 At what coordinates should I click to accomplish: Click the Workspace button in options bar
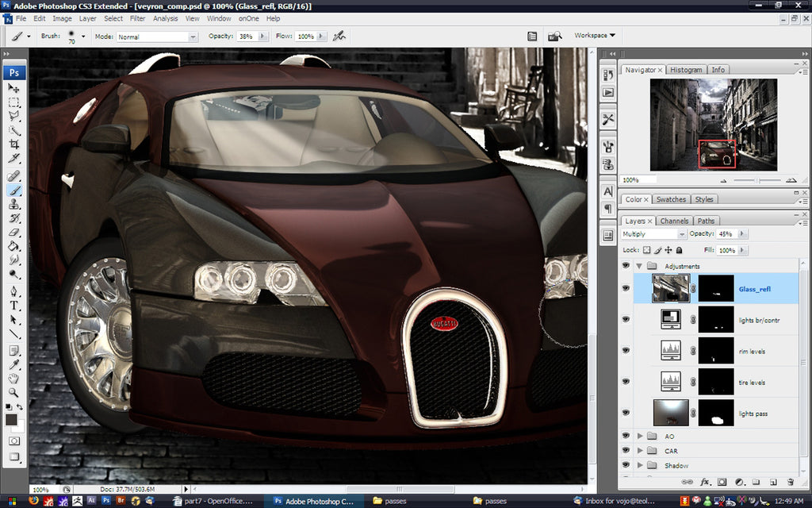click(590, 35)
